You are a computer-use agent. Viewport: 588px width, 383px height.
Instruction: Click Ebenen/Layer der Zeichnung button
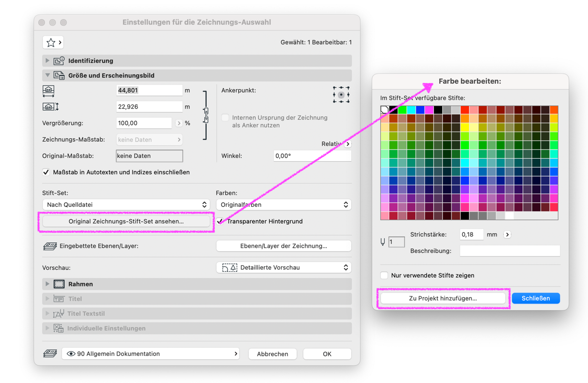(284, 246)
